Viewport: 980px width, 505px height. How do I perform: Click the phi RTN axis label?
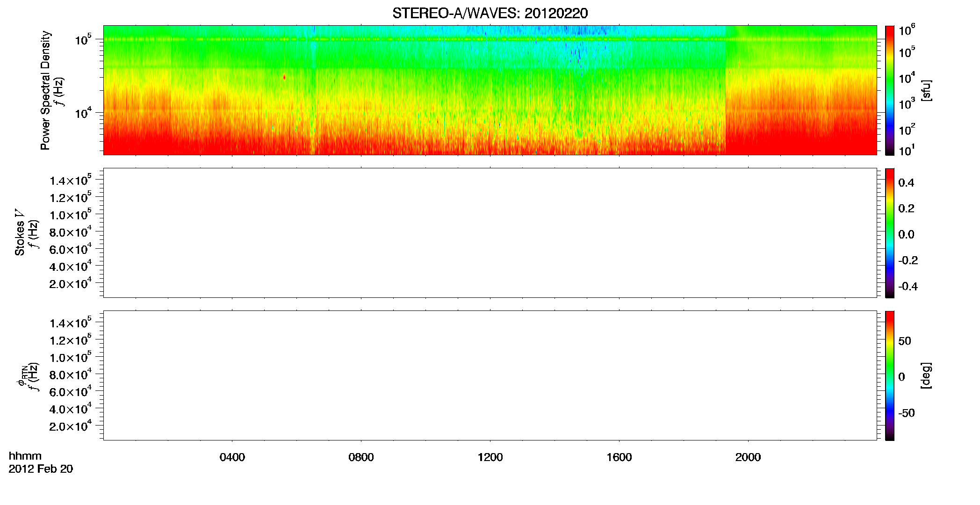[x=22, y=375]
